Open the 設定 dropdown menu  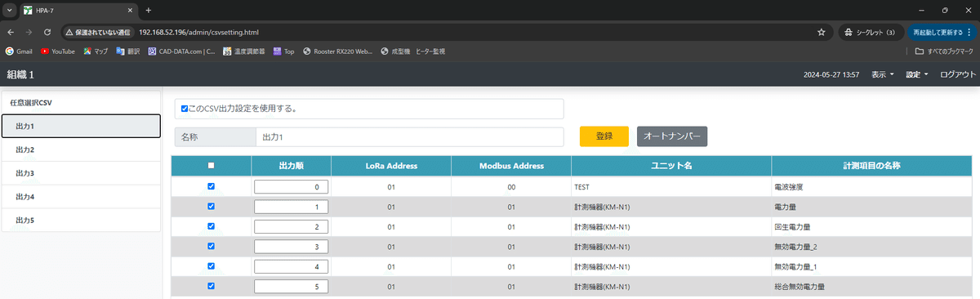[x=916, y=74]
